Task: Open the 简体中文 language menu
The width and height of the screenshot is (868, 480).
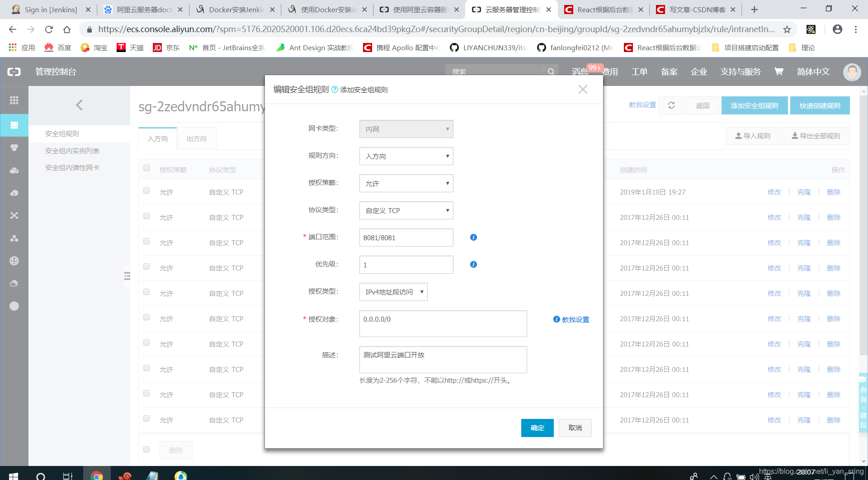Action: click(813, 71)
